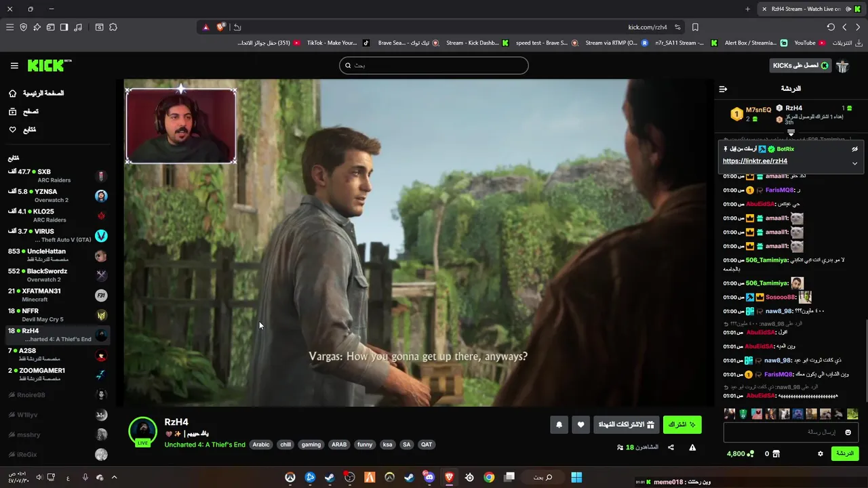Open the speed test bookmark
Viewport: 868px width, 488px height.
point(547,43)
